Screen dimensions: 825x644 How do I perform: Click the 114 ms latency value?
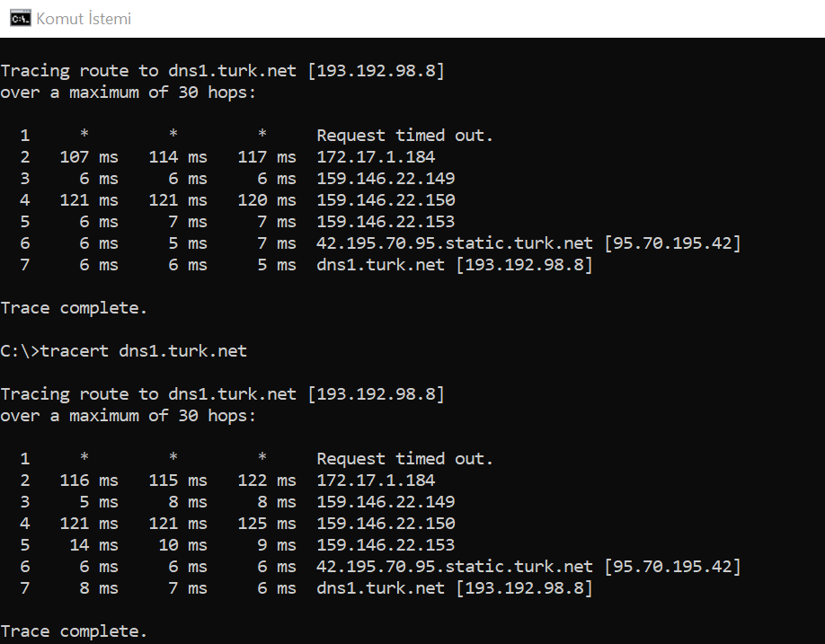tap(178, 156)
